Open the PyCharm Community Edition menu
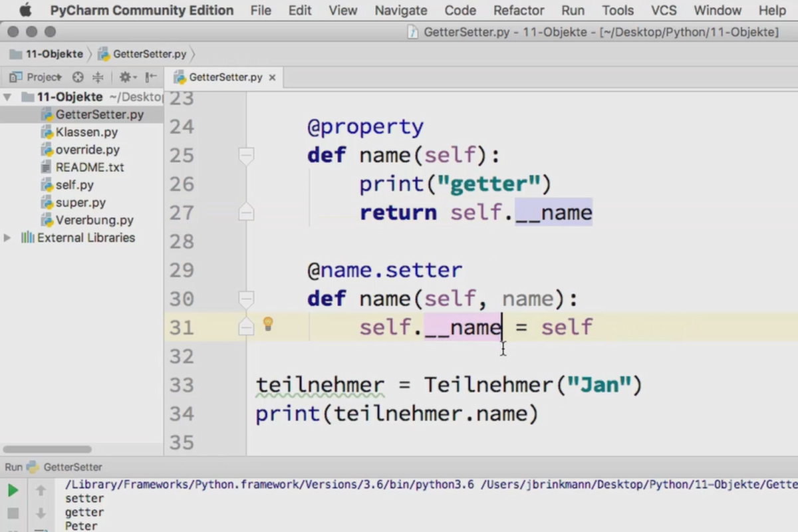Screen dimensions: 798x532 coord(142,10)
